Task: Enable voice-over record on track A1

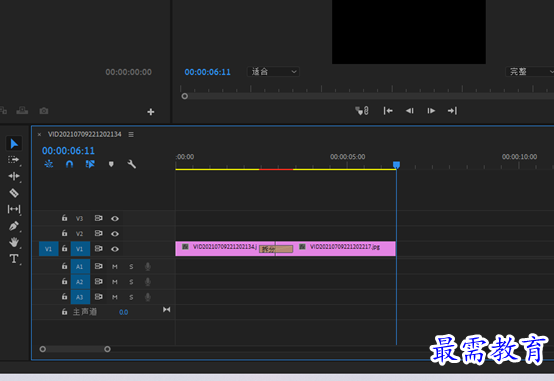Action: pos(148,267)
